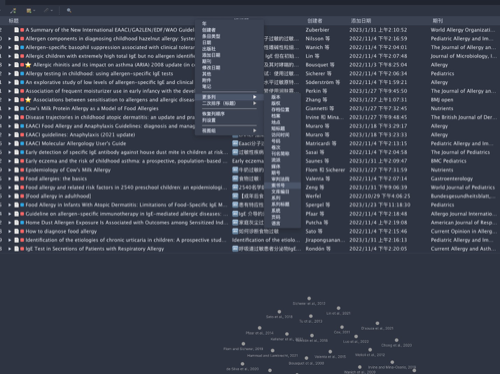
Task: Click document icon of EAACI Molecular Allergology User's Guide
Action: point(16,144)
